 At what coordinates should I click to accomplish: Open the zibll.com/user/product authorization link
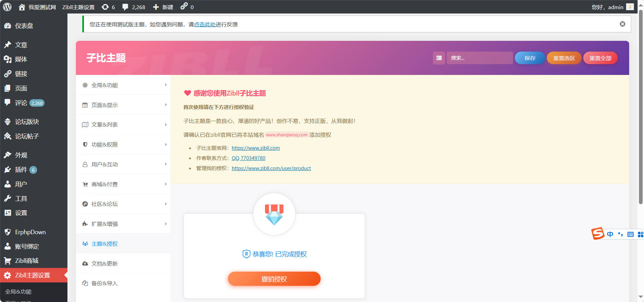tap(271, 168)
